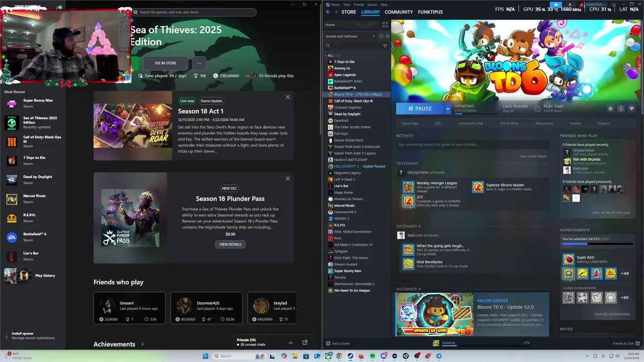Click the Bloons TD 6 game info icon

click(621, 109)
